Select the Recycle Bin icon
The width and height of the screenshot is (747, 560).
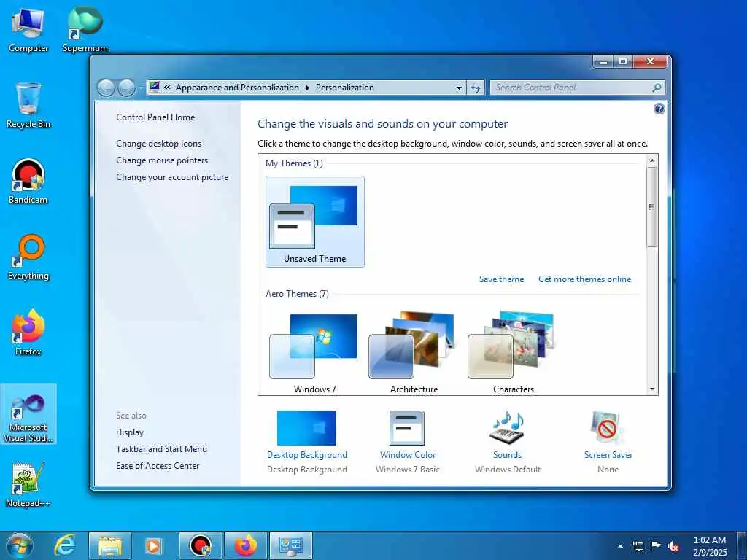click(28, 106)
